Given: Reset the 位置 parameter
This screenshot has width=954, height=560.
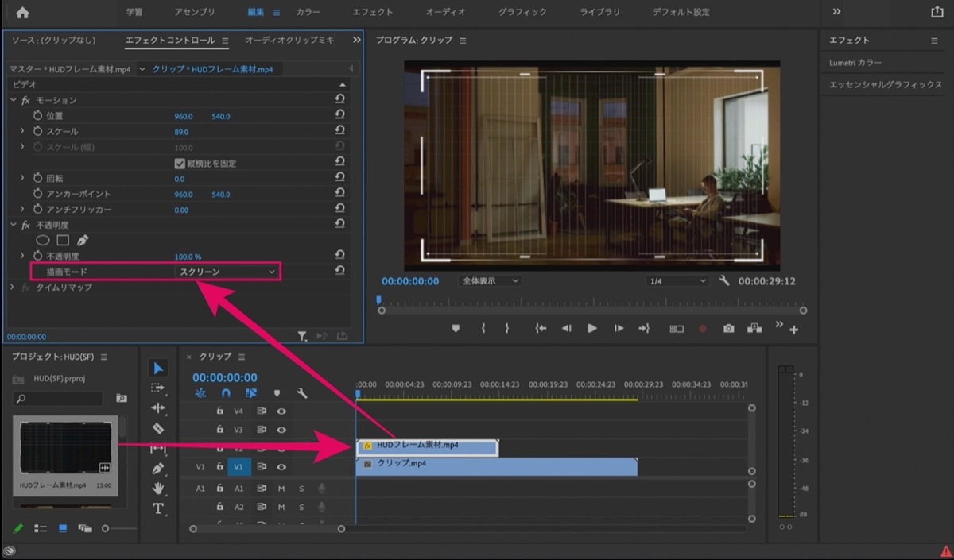Looking at the screenshot, I should pyautogui.click(x=339, y=116).
